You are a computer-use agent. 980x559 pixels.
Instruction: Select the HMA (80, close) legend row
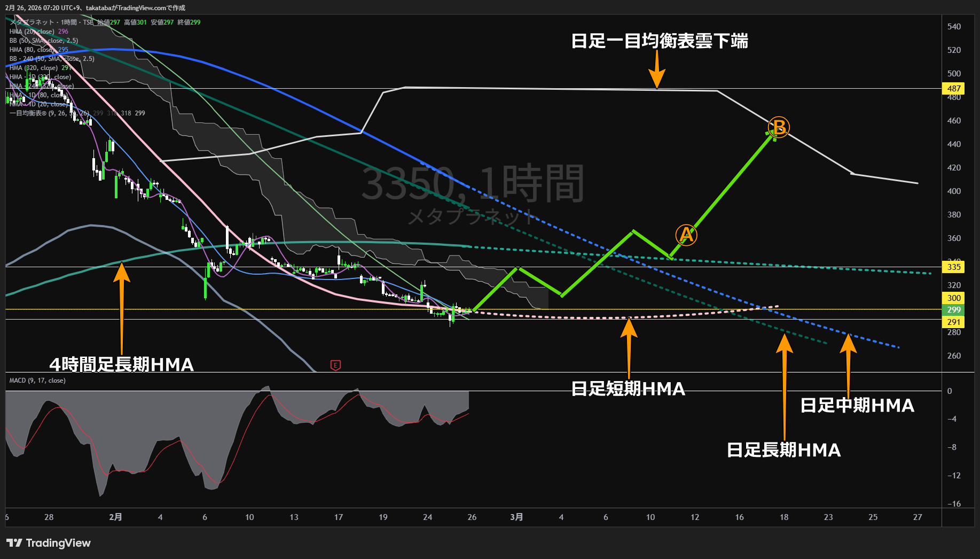point(38,50)
